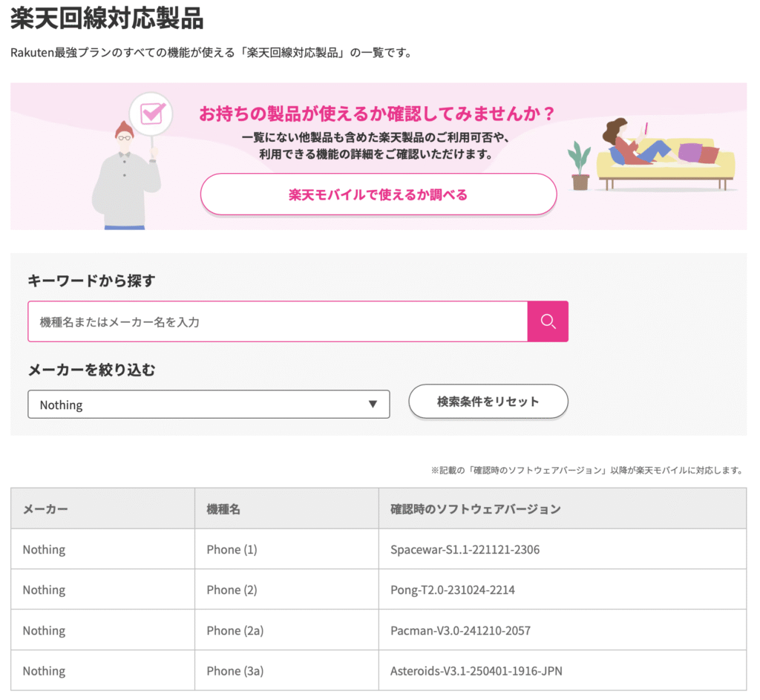Click the 機種名 column header
The height and width of the screenshot is (700, 760).
tap(286, 508)
